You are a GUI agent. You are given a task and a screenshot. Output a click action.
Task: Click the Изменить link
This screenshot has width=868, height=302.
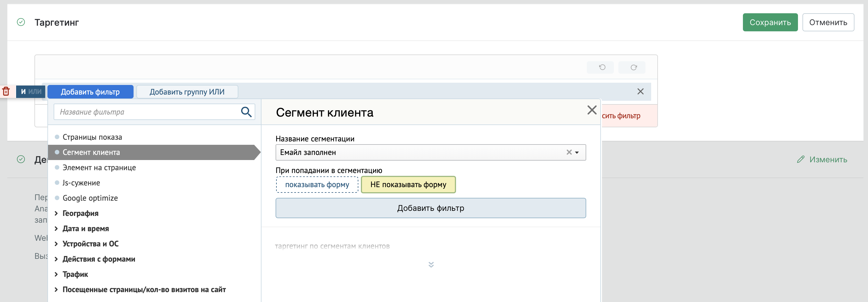click(828, 159)
